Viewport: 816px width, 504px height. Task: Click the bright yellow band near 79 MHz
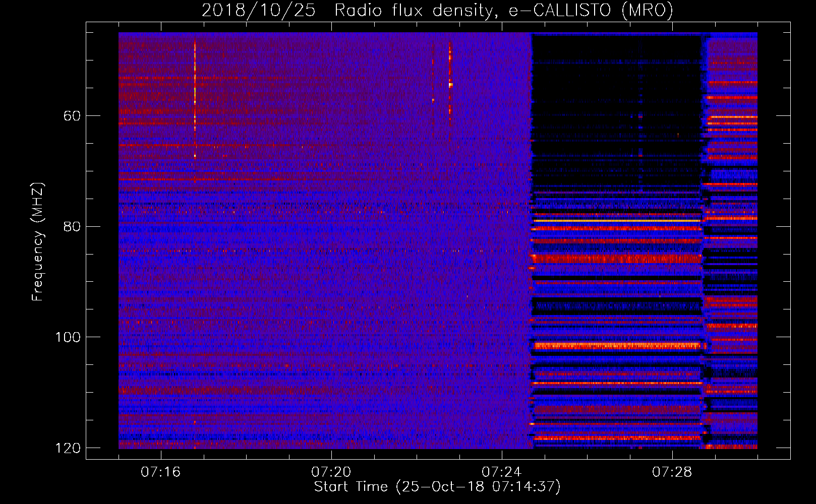coord(617,221)
